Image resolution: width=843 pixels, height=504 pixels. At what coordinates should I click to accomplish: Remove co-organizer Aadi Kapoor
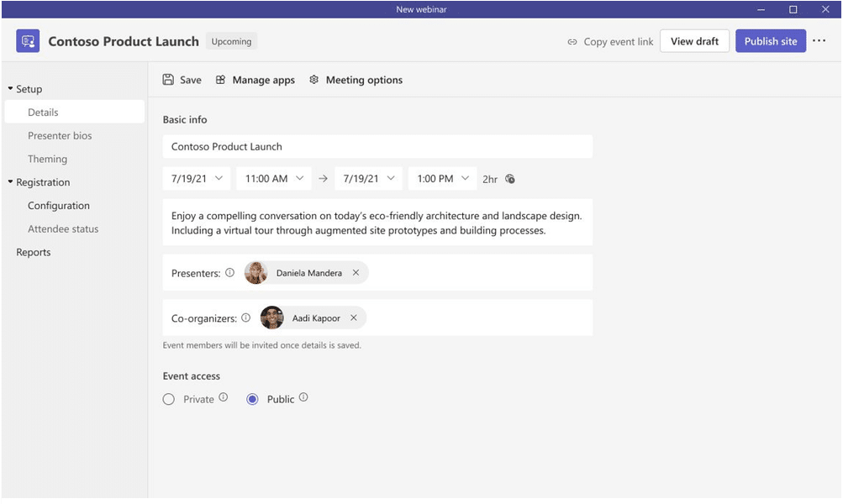pyautogui.click(x=354, y=318)
